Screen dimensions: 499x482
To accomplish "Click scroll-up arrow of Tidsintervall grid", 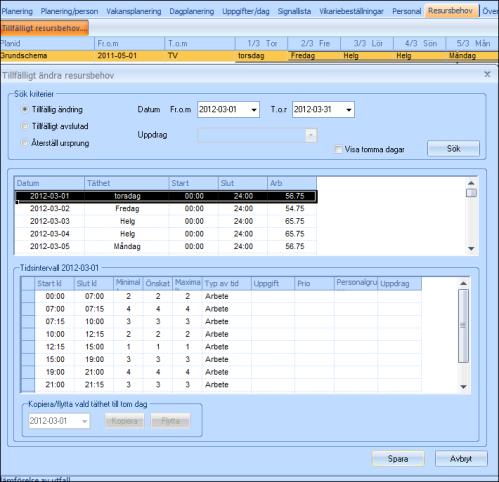I will click(463, 283).
